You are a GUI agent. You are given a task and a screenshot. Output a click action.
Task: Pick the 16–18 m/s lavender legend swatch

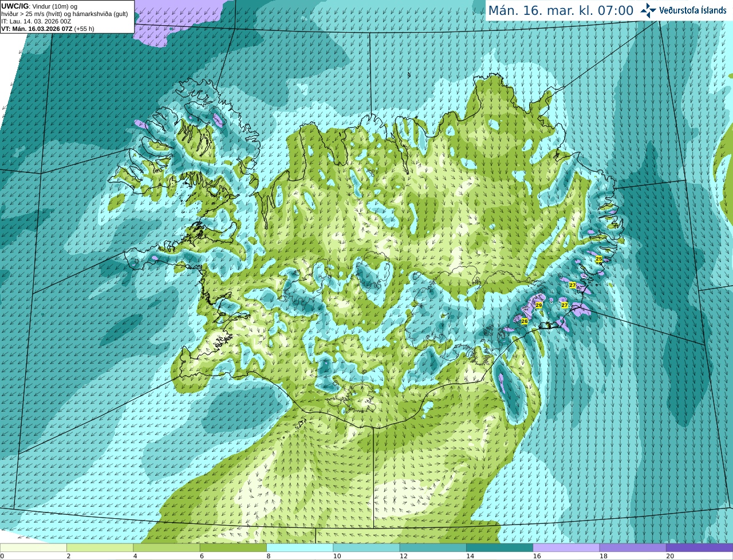pyautogui.click(x=566, y=547)
